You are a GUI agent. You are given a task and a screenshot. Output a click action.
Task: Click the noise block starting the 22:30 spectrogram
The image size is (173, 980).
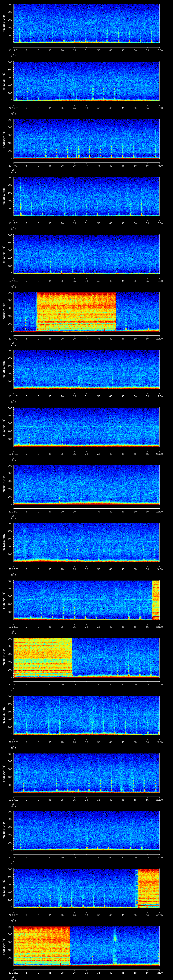point(41,946)
